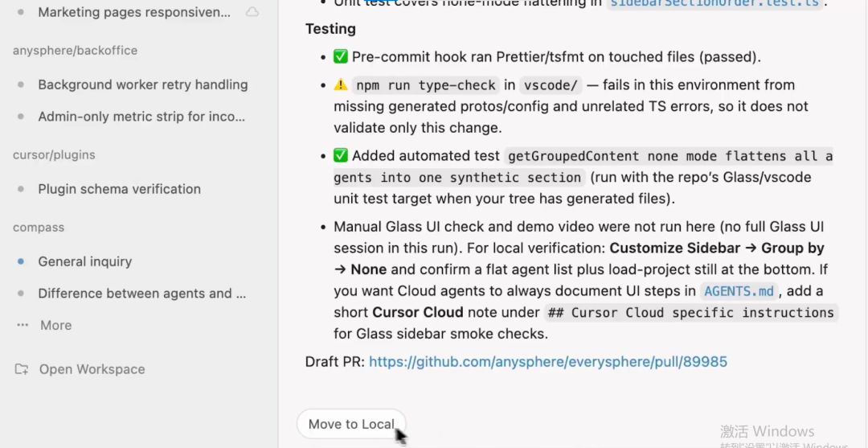Click the status dot beside Plugin schema verification
This screenshot has width=868, height=448.
[21, 189]
